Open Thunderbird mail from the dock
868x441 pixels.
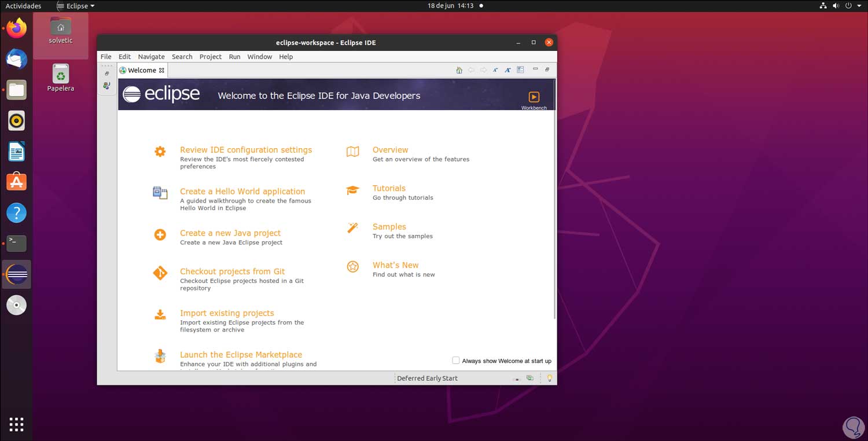coord(16,58)
